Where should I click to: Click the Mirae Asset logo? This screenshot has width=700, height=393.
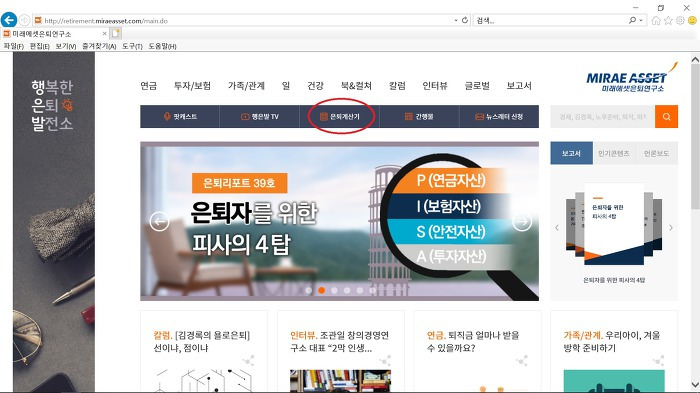[631, 78]
